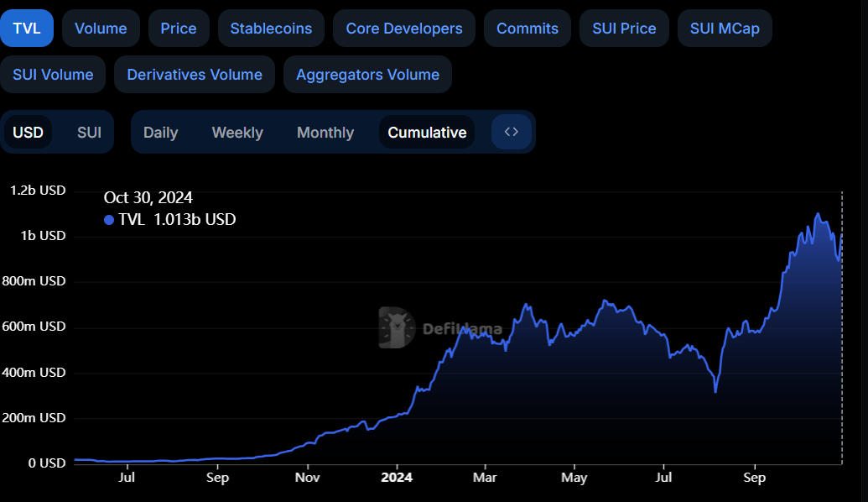Switch to the Volume tab

point(101,28)
